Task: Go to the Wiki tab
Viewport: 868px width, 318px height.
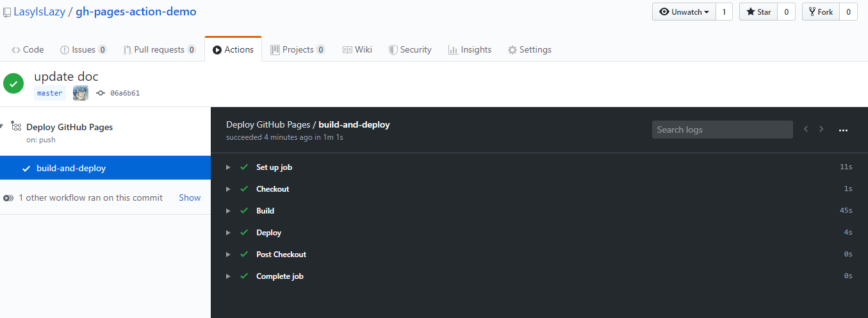Action: [357, 49]
